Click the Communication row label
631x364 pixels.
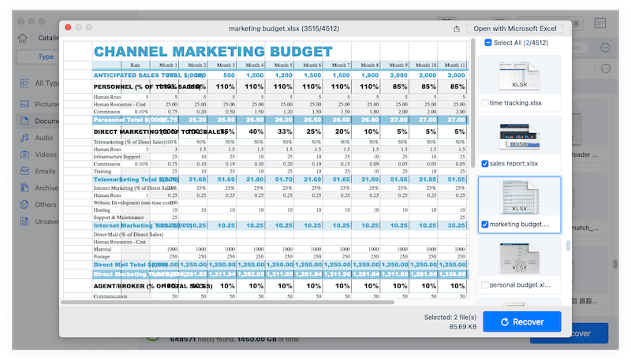[x=110, y=296]
